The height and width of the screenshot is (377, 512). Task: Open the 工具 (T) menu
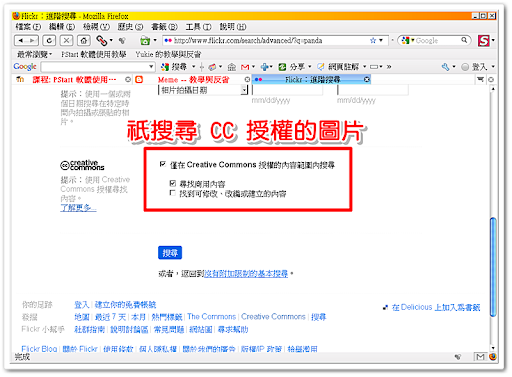click(198, 27)
